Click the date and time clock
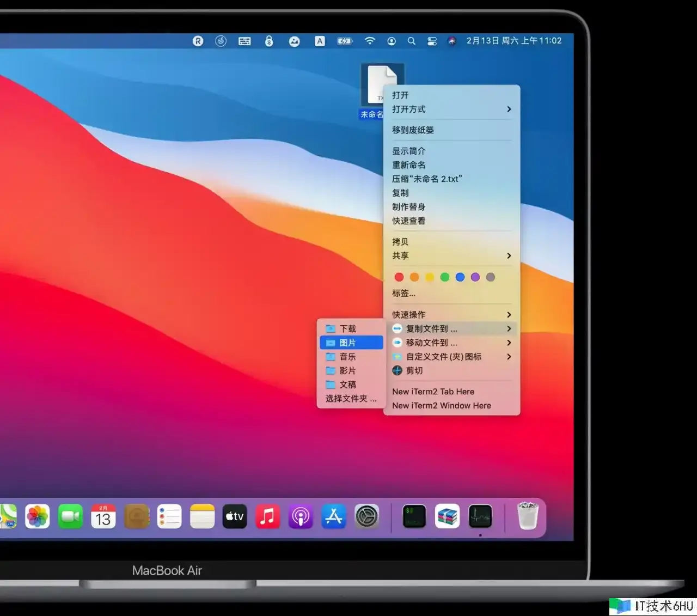 pyautogui.click(x=513, y=41)
